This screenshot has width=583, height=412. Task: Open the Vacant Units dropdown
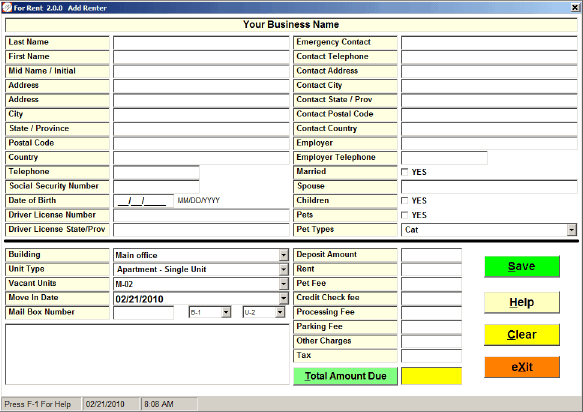(283, 284)
